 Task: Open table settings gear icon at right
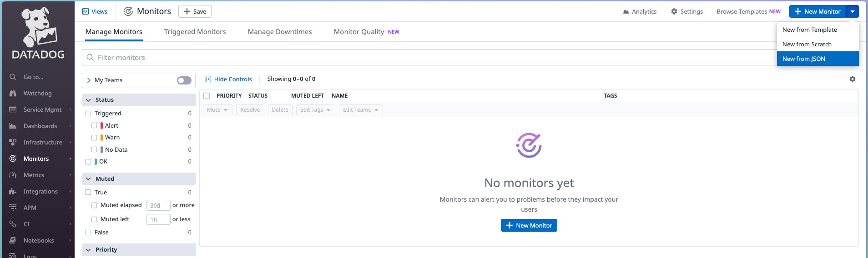[852, 79]
